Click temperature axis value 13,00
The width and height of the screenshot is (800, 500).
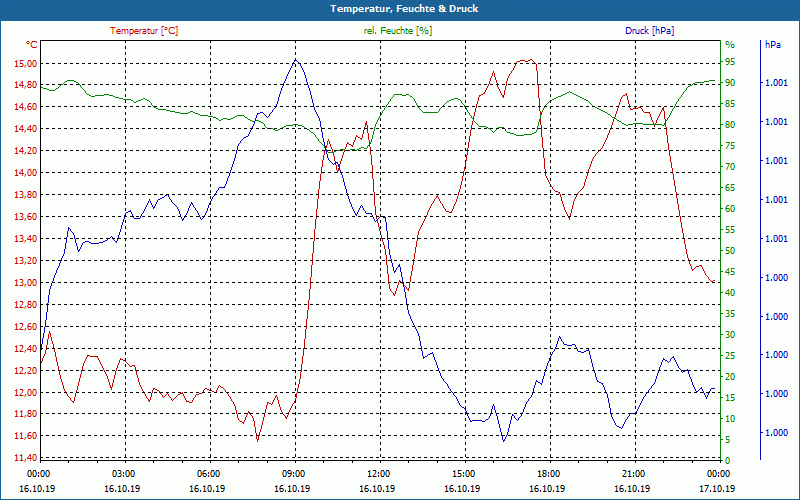28,282
